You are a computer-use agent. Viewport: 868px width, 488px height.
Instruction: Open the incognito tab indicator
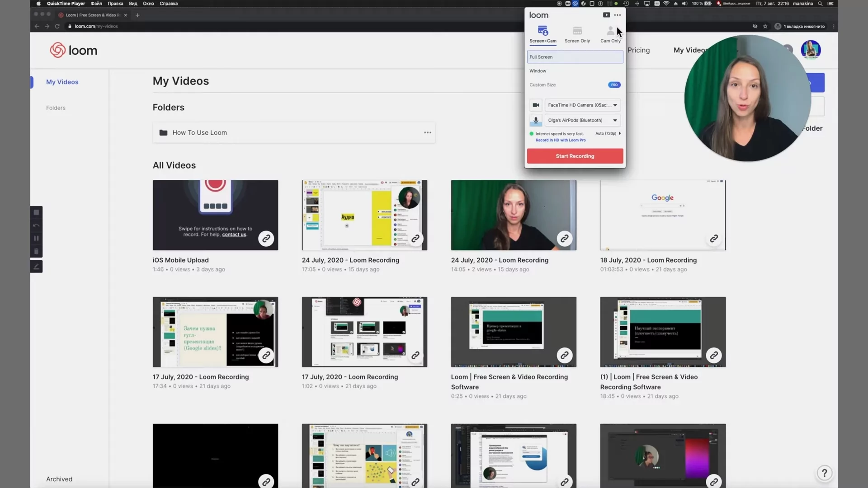click(800, 26)
